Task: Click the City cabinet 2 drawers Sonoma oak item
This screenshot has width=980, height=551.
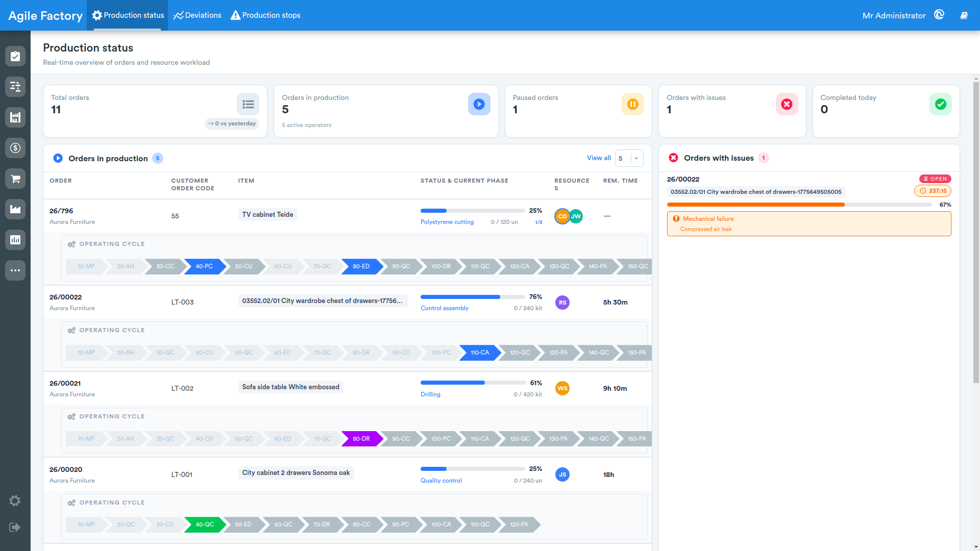Action: pos(296,473)
